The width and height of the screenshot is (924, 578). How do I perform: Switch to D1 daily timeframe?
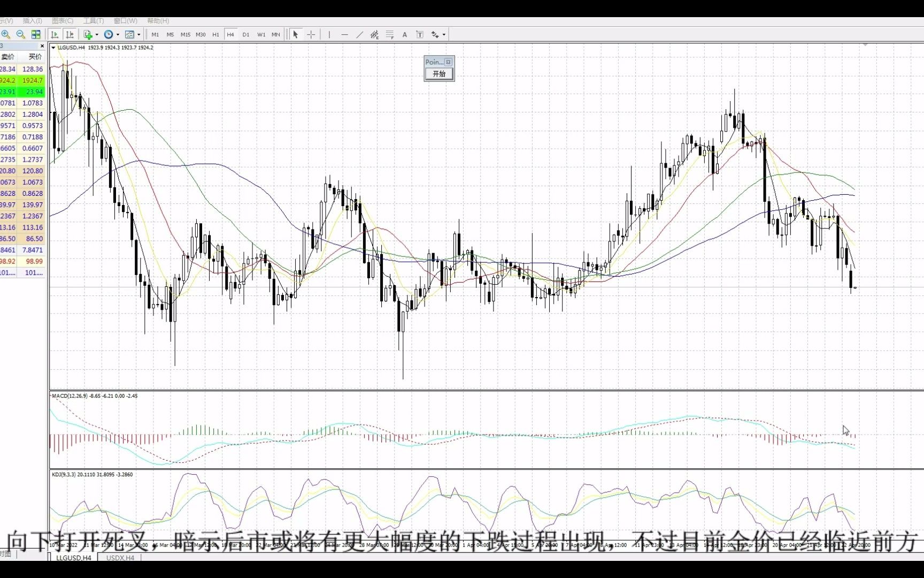246,34
